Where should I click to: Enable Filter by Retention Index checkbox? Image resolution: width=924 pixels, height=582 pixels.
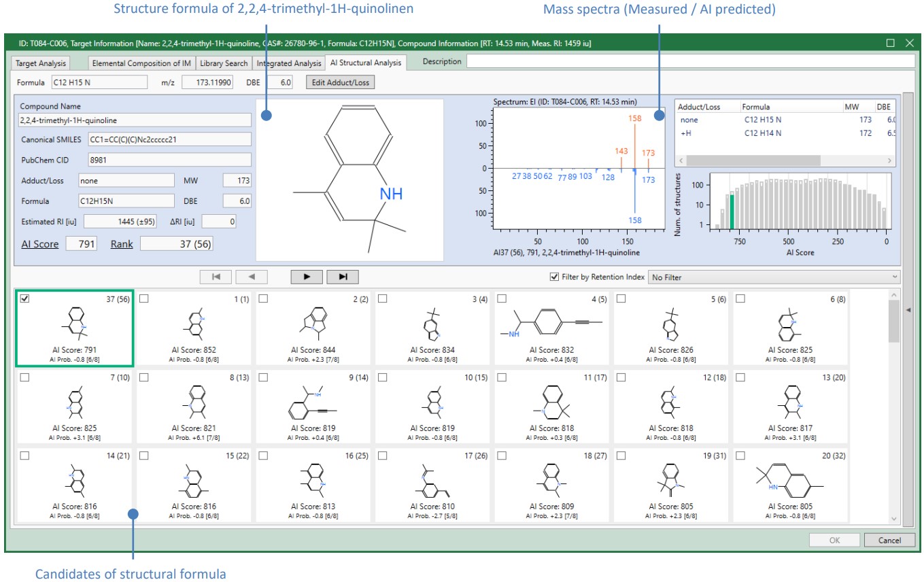554,277
